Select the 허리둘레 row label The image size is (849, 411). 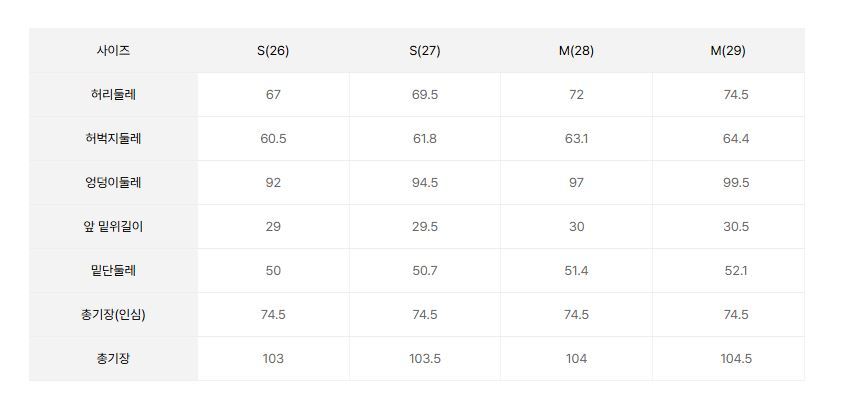tap(113, 95)
